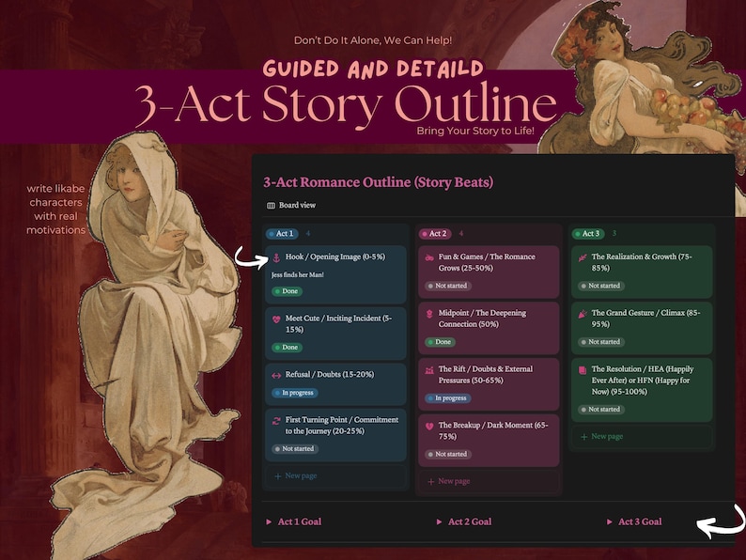Click Not started status on The Resolution card
The image size is (746, 560).
[x=601, y=410]
